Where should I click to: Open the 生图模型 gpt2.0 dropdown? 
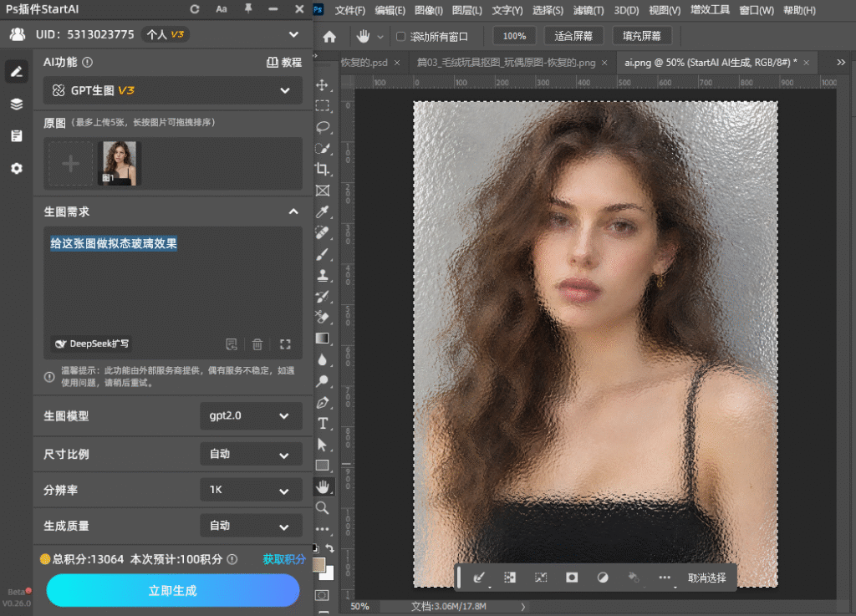tap(251, 415)
